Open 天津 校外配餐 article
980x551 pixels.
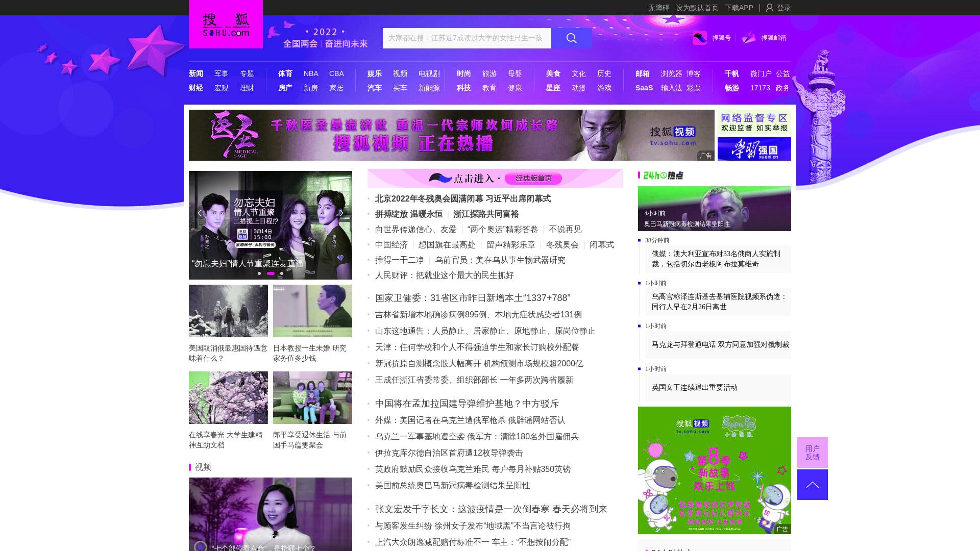[x=477, y=347]
